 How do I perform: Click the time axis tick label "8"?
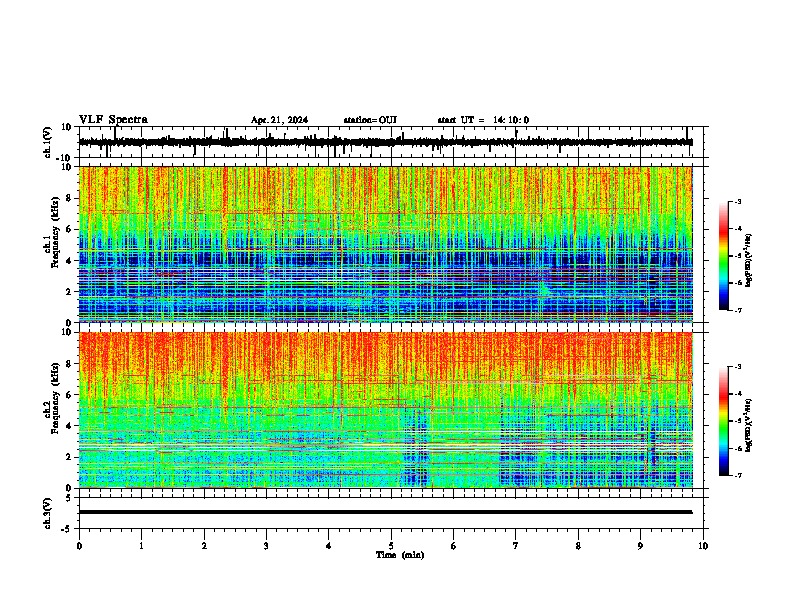(x=578, y=546)
